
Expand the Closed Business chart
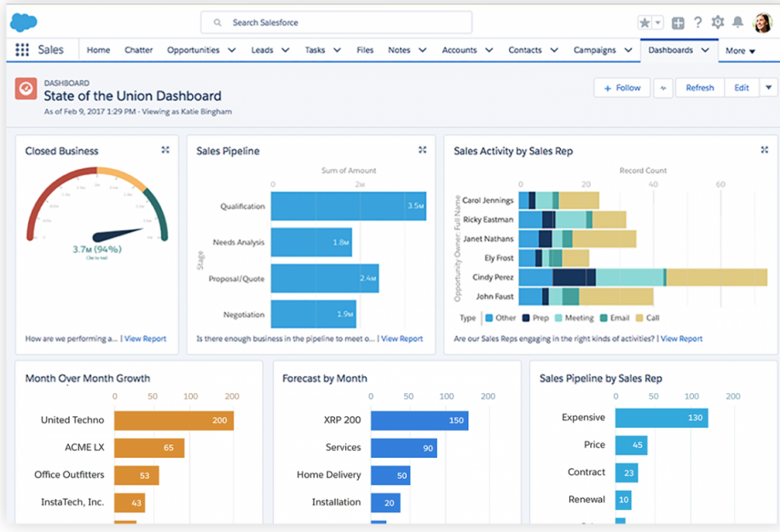(x=165, y=150)
